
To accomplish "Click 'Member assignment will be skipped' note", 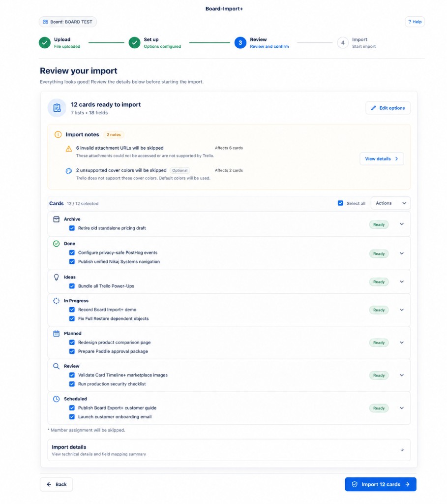I will point(87,430).
